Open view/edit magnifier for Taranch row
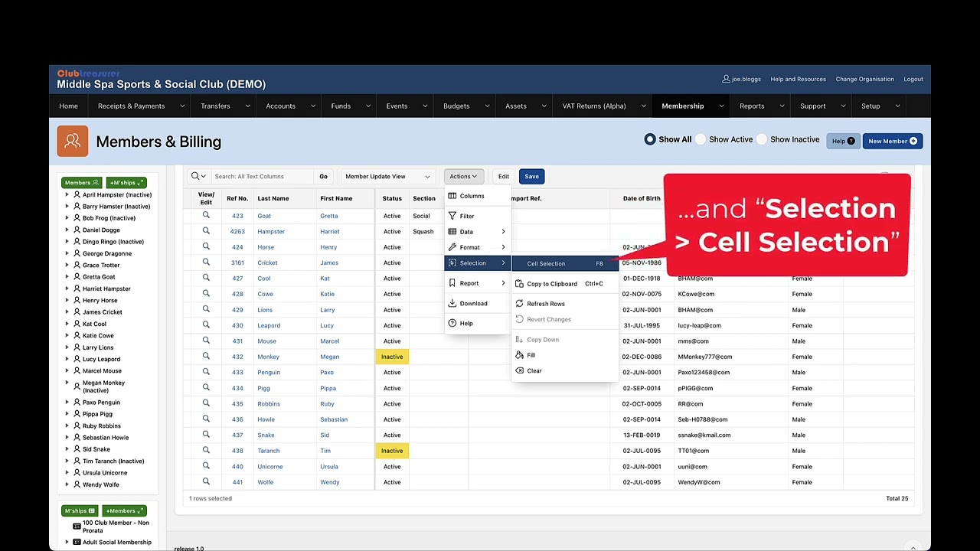Screen dimensions: 980x551 click(206, 451)
